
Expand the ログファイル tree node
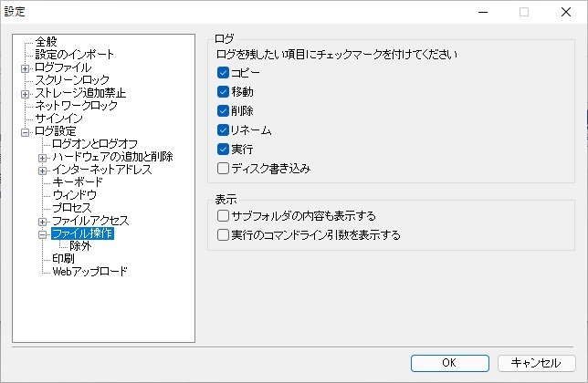[25, 68]
